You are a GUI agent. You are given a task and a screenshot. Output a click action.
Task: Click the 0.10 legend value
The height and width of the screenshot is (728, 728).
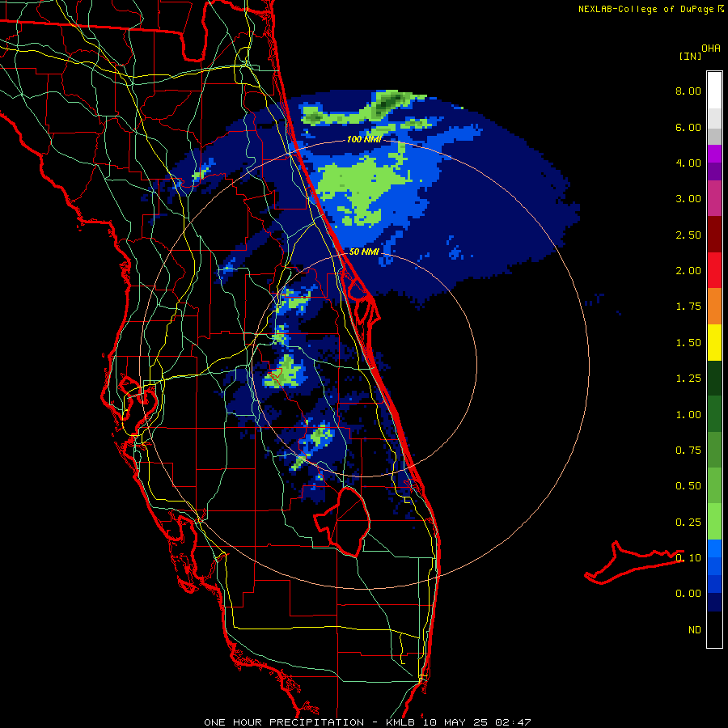coord(688,558)
